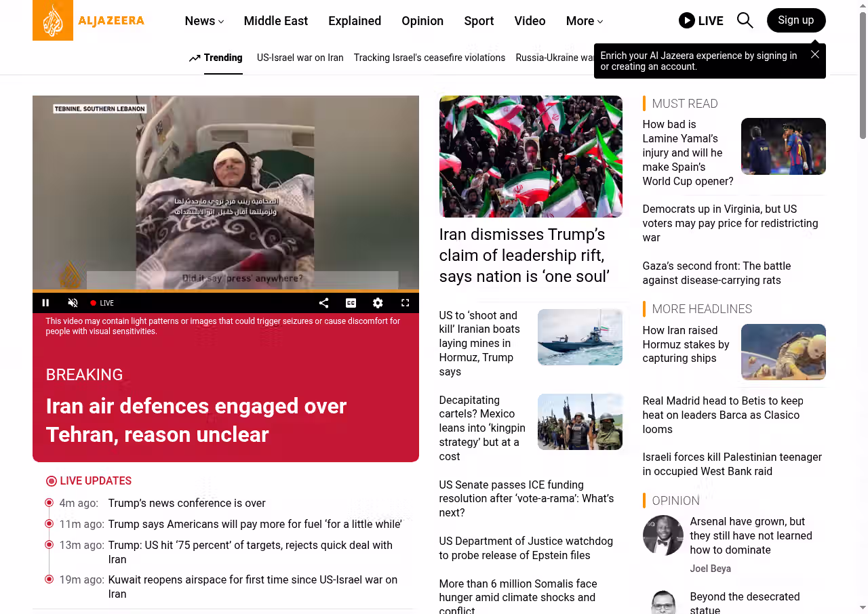Pause the live video
Screen dimensions: 868x614
pos(45,303)
